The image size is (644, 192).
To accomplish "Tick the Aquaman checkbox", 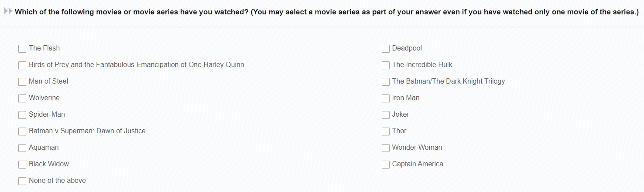I will pos(22,148).
